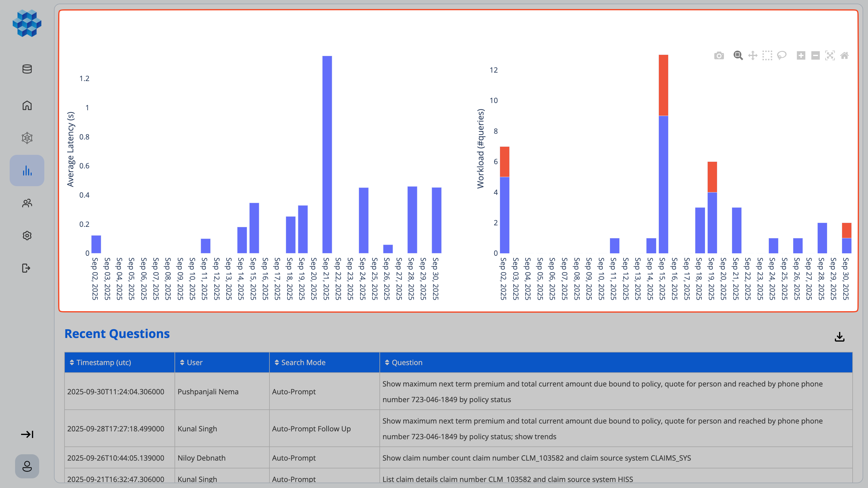Open the users management icon
Screen dimensions: 868x488
pos(27,203)
